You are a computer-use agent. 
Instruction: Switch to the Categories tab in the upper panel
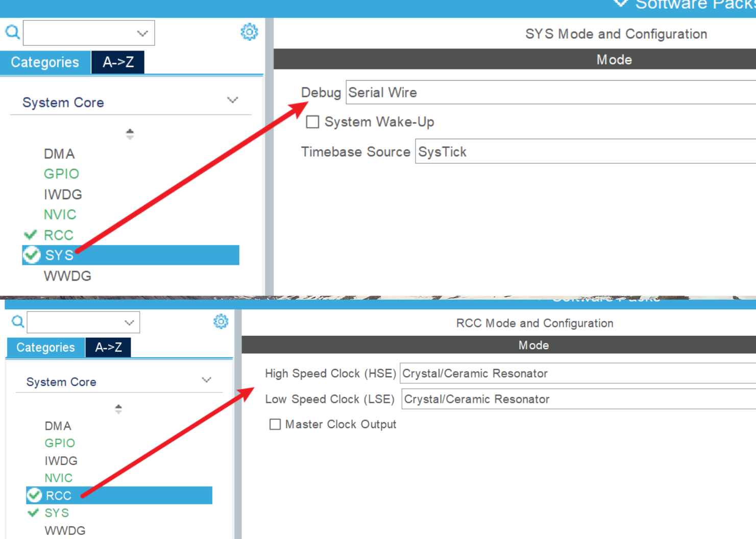coord(45,62)
